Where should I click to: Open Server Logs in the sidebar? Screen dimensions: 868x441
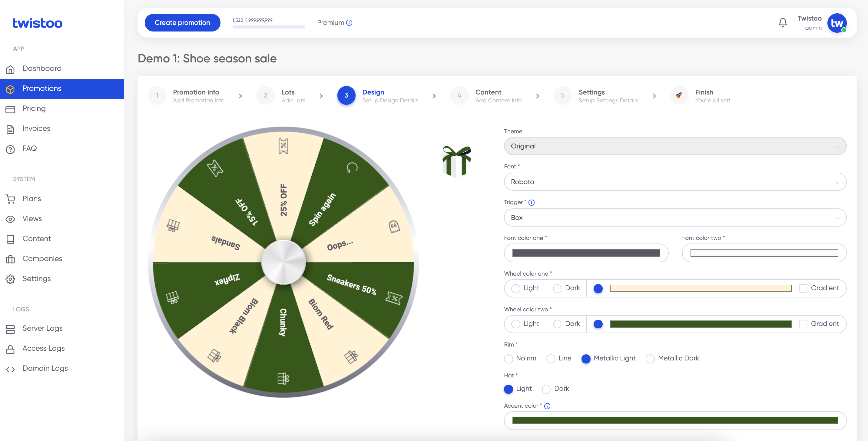42,328
